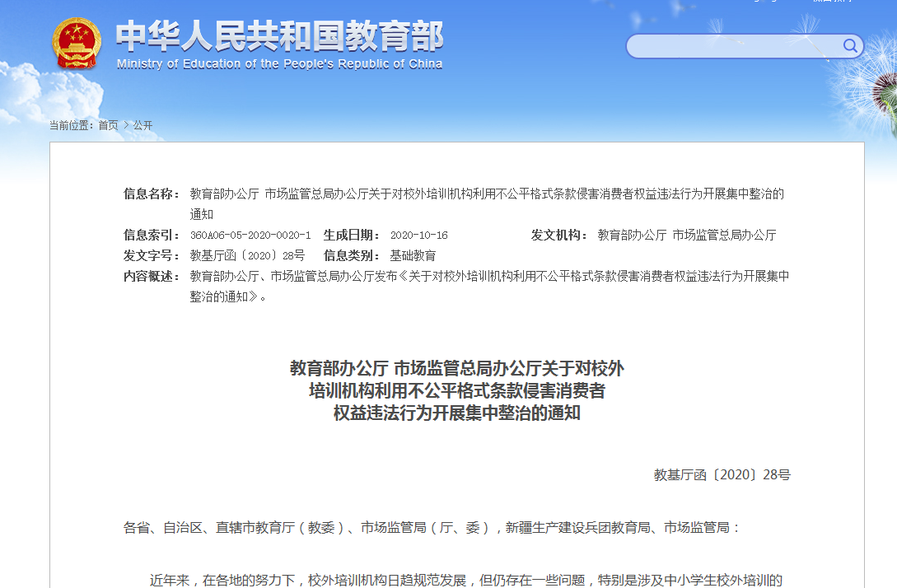Select the 生成日期 label

click(352, 235)
